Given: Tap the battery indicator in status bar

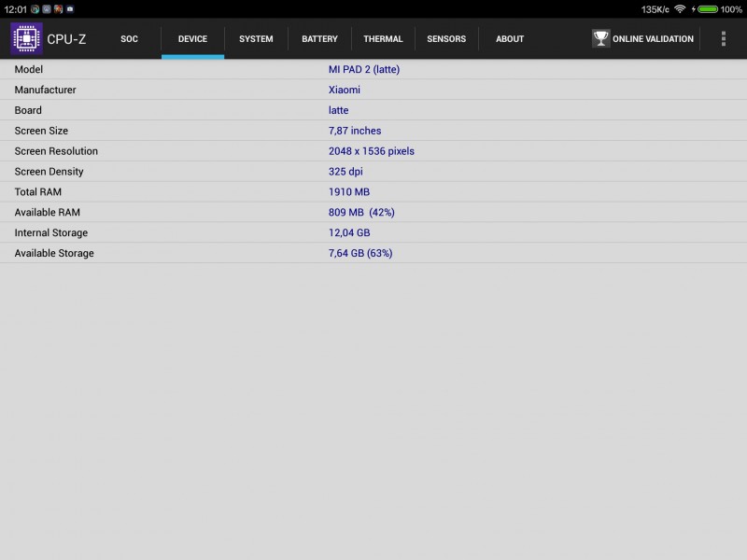Looking at the screenshot, I should tap(708, 9).
